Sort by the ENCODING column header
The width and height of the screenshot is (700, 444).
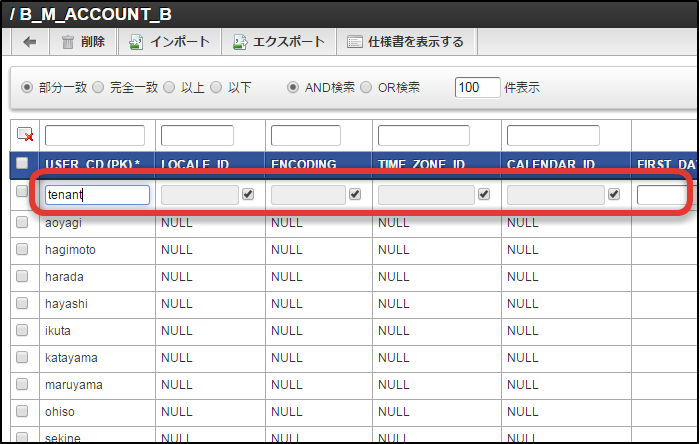(x=304, y=164)
